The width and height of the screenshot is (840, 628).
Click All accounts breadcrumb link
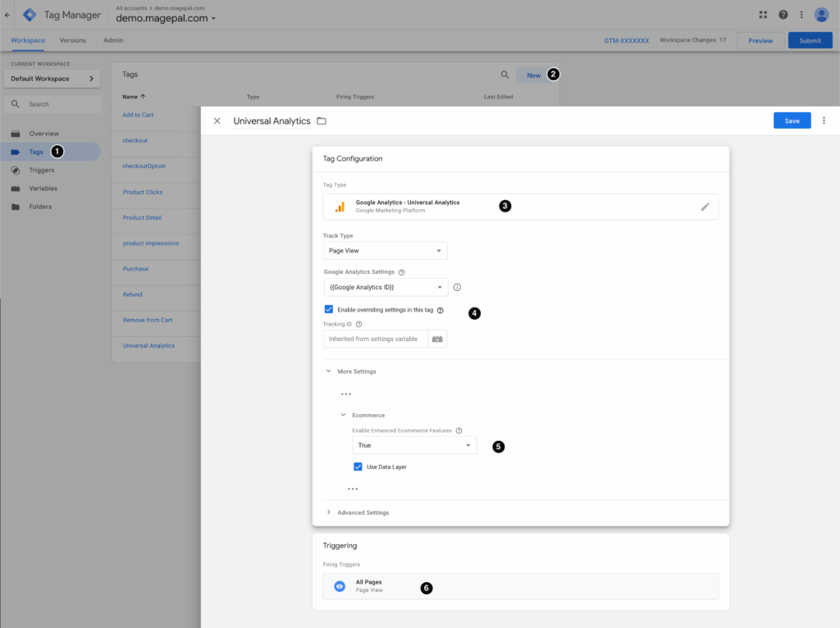point(131,8)
